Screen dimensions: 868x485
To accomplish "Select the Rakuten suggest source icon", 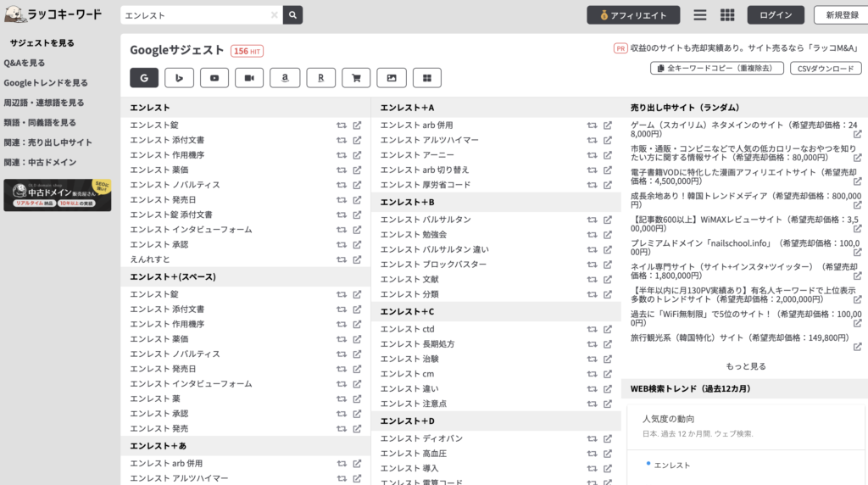I will tap(320, 78).
